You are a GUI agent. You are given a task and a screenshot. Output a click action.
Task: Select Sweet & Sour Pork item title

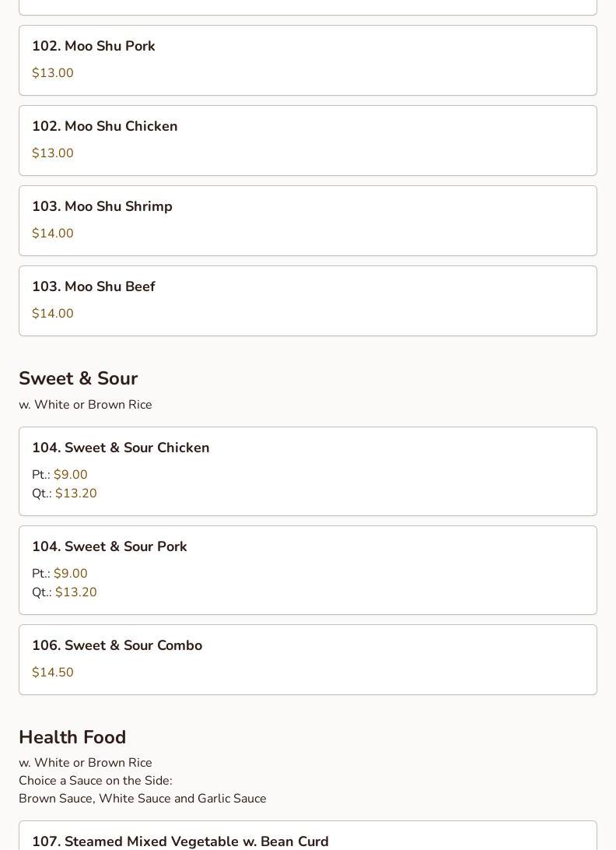coord(109,546)
